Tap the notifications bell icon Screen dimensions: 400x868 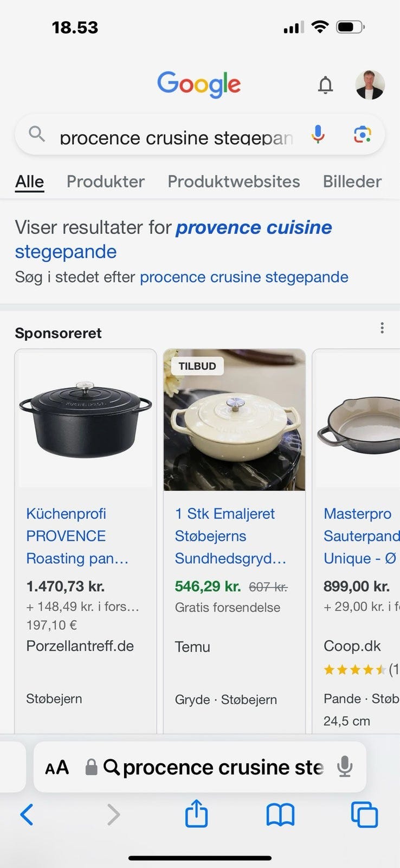tap(325, 85)
